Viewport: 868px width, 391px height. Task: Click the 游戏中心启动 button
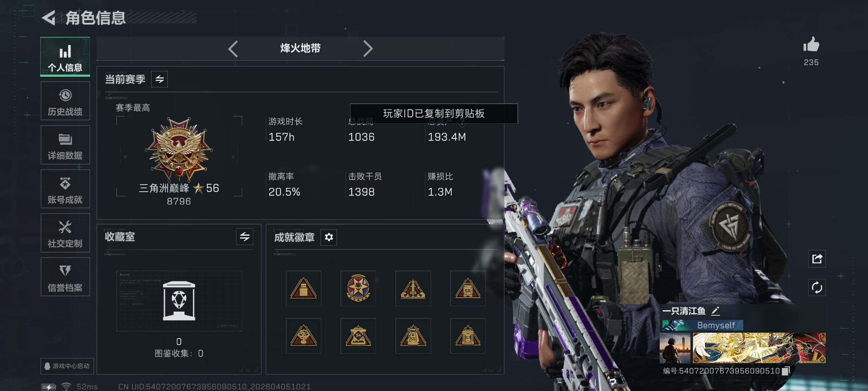pos(67,366)
